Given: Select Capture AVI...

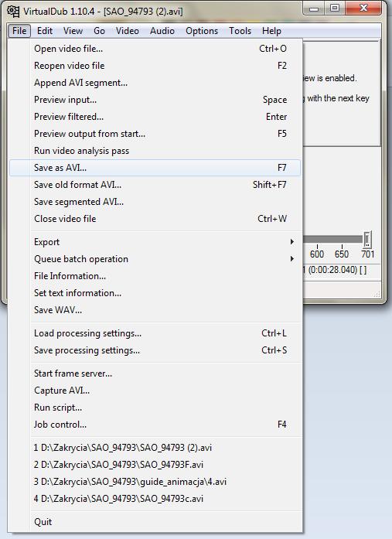Looking at the screenshot, I should coord(155,391).
